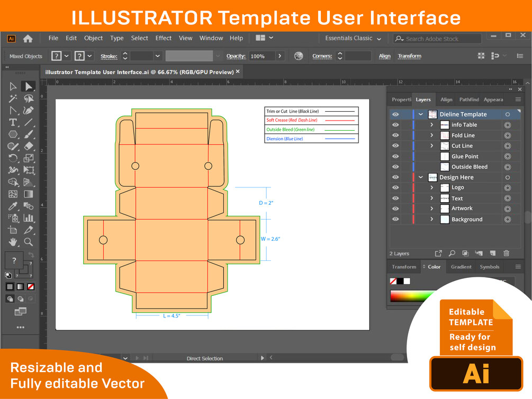Viewport: 532px width, 399px height.
Task: Hide the info Table sublayer
Action: pos(395,125)
